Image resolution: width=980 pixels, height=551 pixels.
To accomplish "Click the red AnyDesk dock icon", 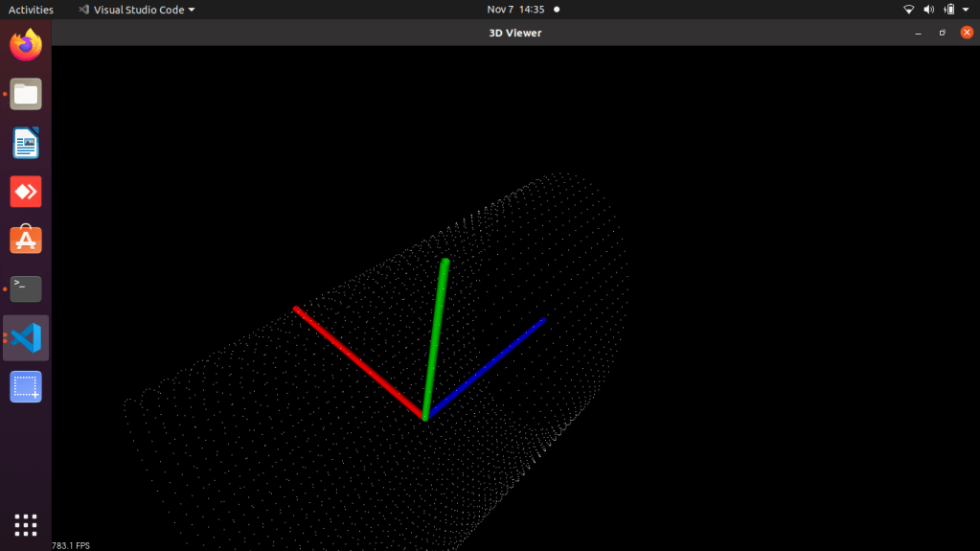I will (26, 192).
